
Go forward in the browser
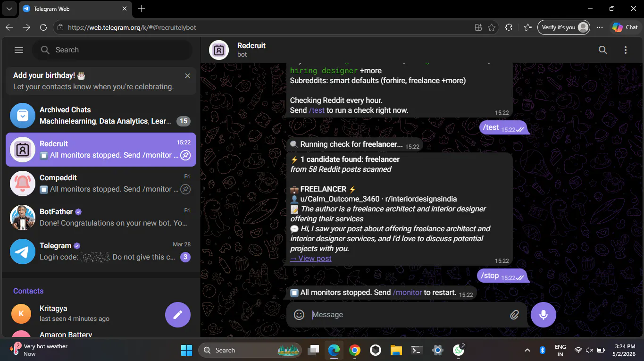[x=26, y=27]
